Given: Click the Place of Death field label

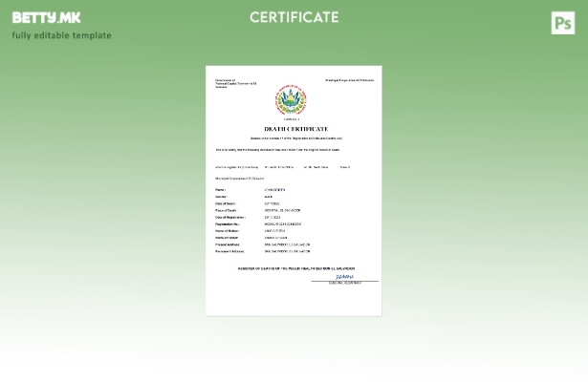Looking at the screenshot, I should point(226,210).
